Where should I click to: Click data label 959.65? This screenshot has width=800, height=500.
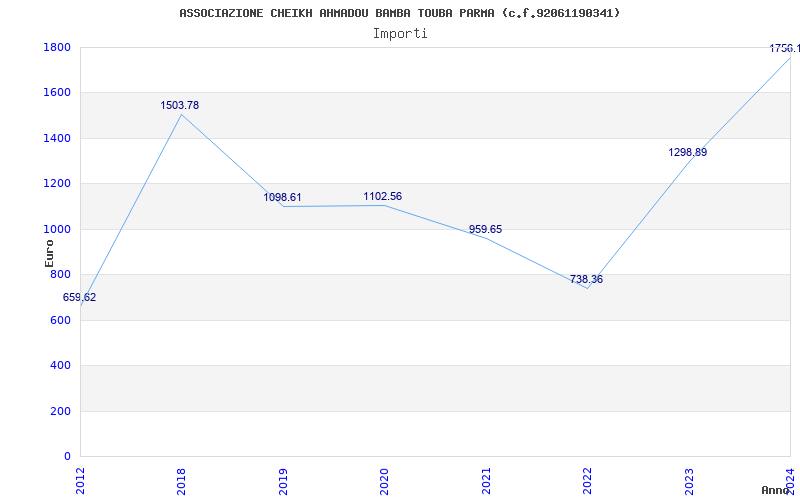click(485, 230)
